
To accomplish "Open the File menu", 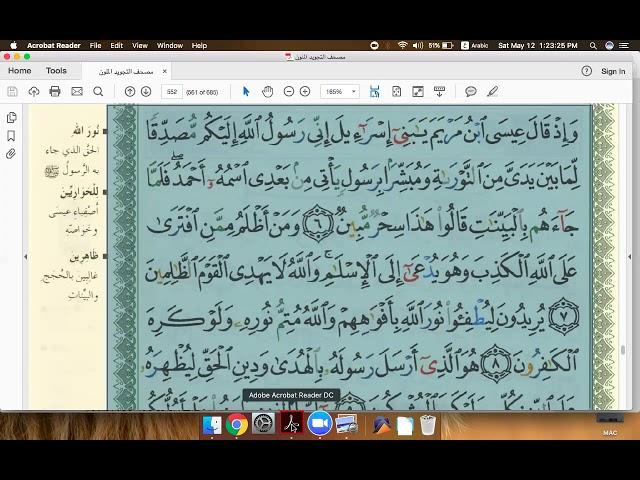I will click(95, 45).
